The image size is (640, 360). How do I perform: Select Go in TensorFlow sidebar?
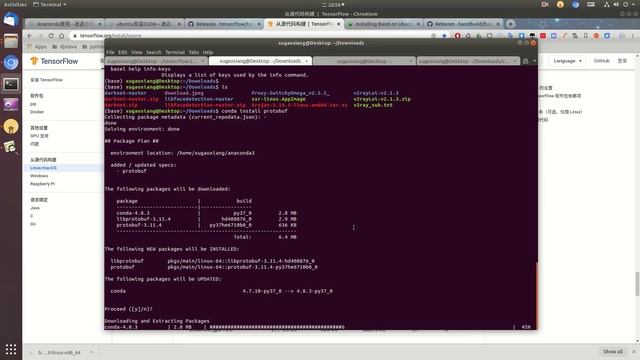click(x=33, y=224)
